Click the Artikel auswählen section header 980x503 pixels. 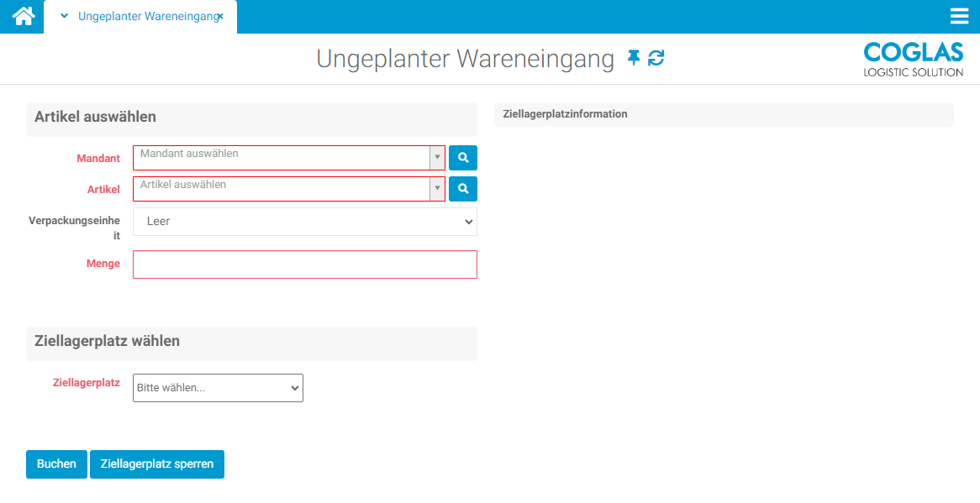click(250, 118)
